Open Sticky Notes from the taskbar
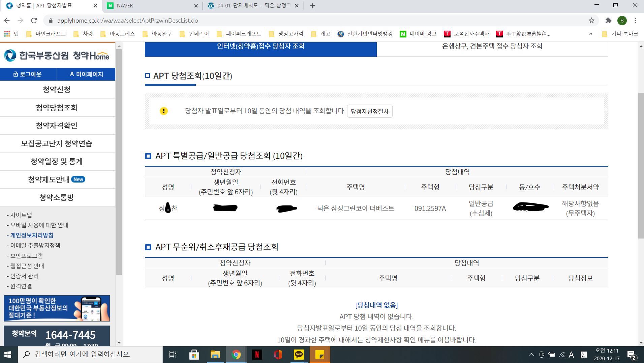Viewport: 644px width, 363px height. click(319, 355)
